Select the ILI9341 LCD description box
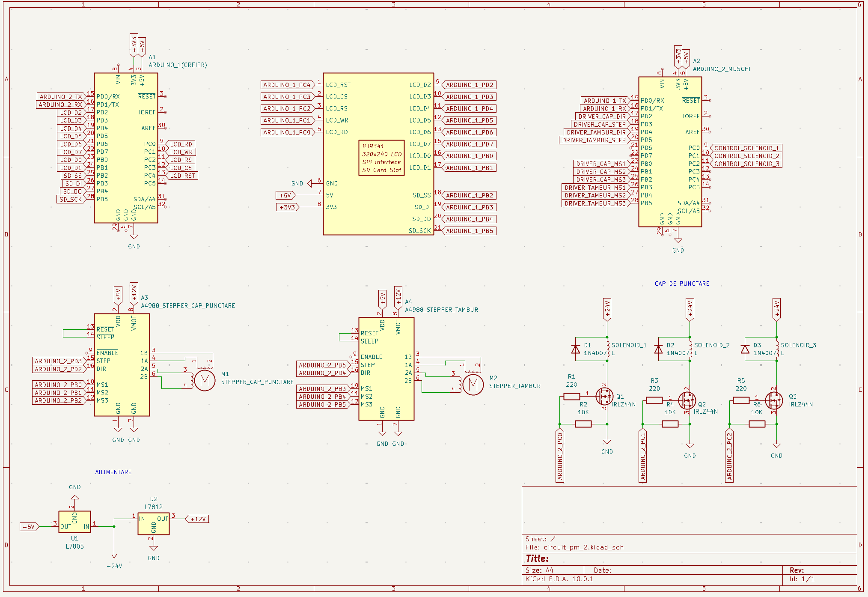 pyautogui.click(x=382, y=158)
